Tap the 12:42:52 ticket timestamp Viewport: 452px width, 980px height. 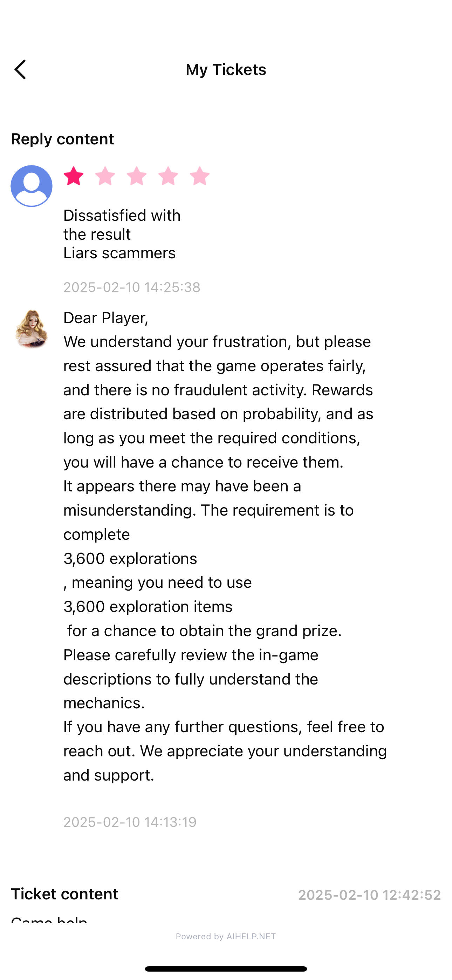pos(369,895)
